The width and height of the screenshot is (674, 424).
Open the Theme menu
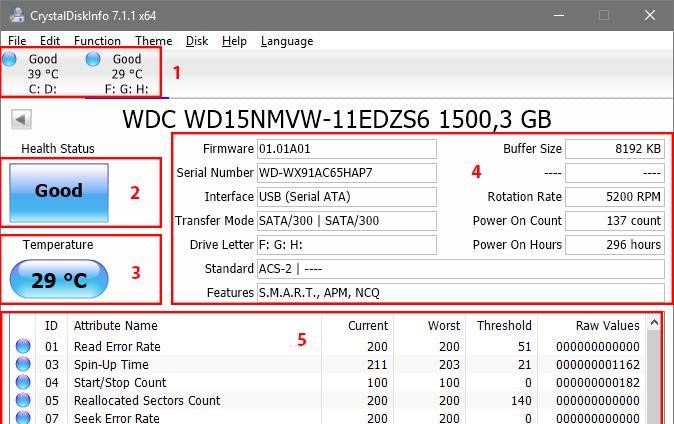[153, 41]
